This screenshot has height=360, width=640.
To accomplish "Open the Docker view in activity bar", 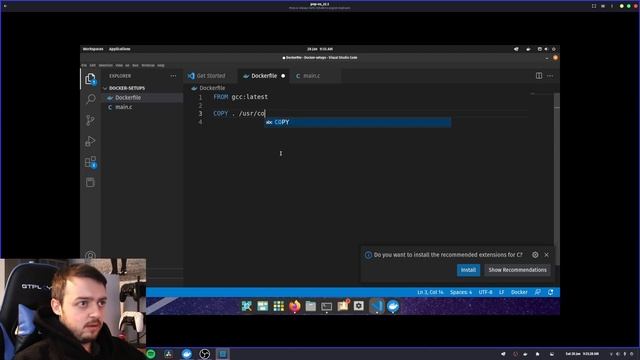I will [x=90, y=182].
